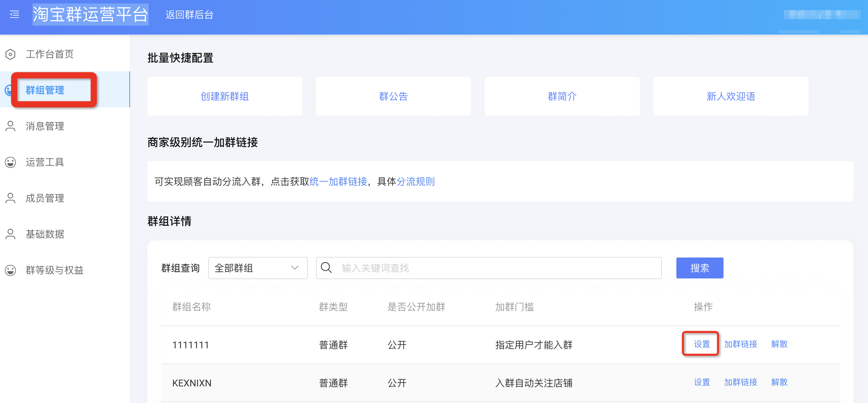868x403 pixels.
Task: Click the group name 1111111
Action: click(x=191, y=345)
